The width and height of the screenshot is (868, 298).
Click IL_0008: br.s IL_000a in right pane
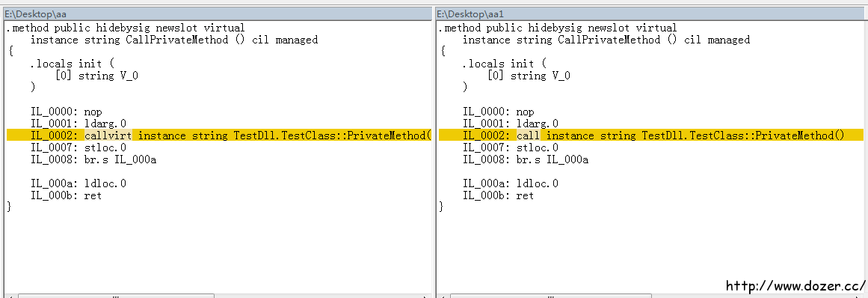(526, 159)
